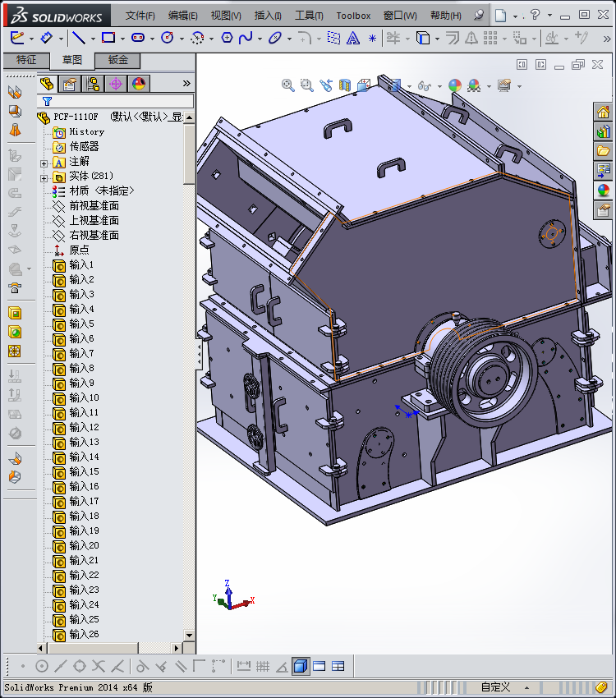Click the Smart Dimension tool
Viewport: 616px width, 698px height.
point(46,38)
